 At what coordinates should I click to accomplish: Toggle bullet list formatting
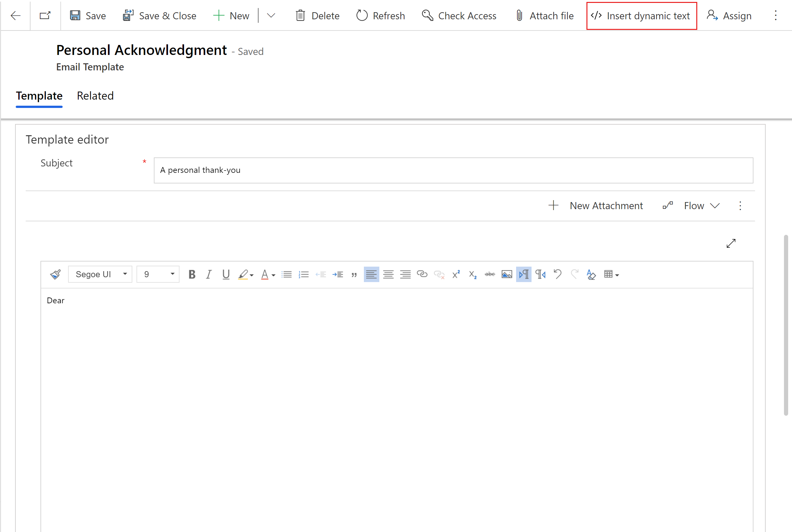click(x=286, y=274)
